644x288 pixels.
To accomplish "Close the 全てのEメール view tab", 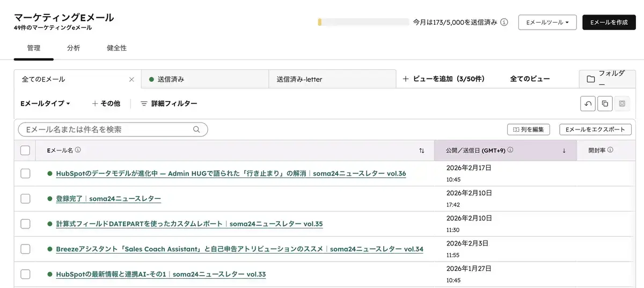I will [x=131, y=80].
